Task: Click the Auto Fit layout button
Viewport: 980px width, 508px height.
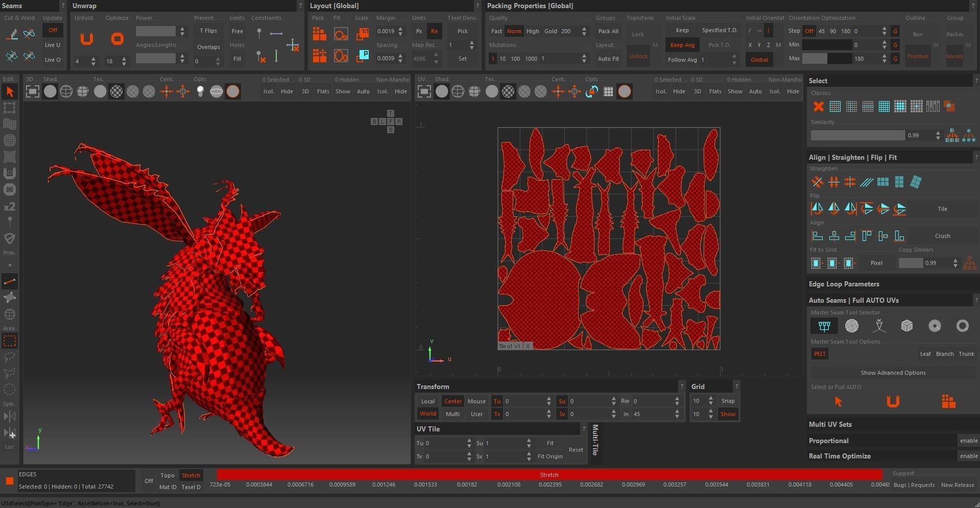Action: (x=608, y=59)
